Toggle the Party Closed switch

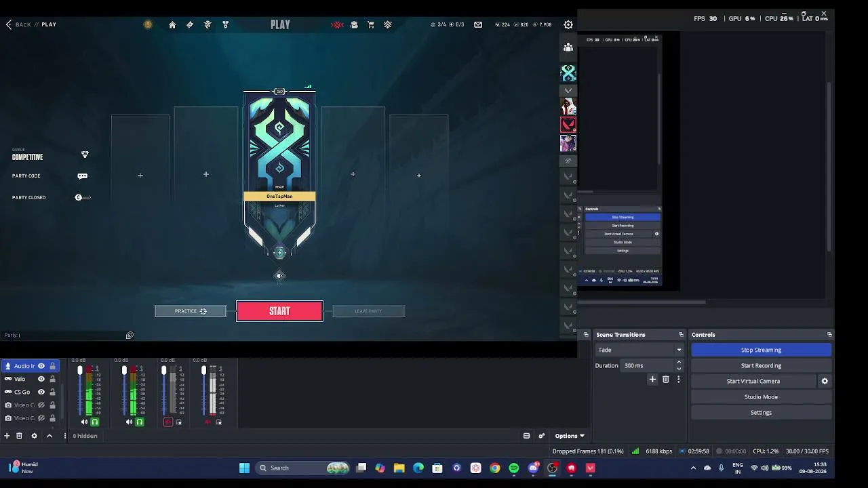coord(82,197)
